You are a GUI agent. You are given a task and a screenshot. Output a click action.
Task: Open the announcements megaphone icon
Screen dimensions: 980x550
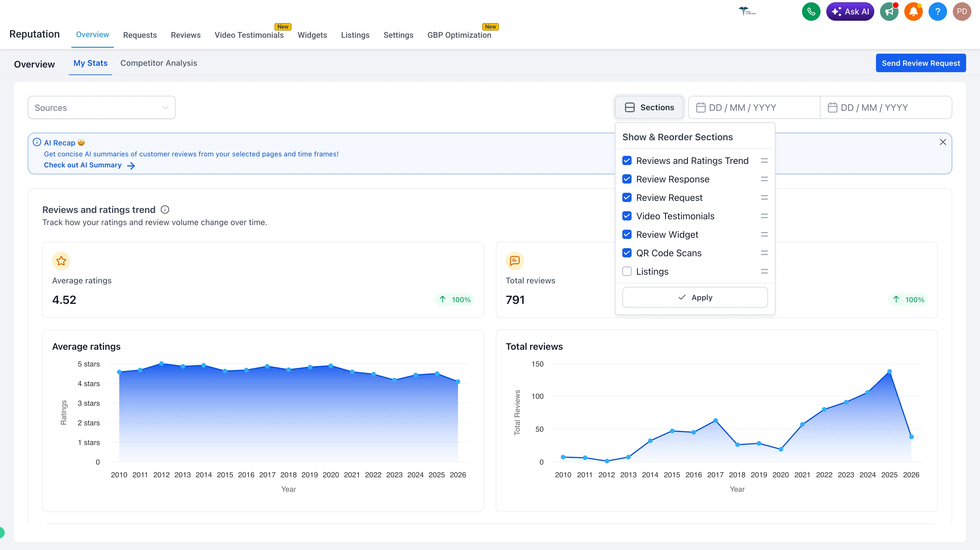(889, 12)
